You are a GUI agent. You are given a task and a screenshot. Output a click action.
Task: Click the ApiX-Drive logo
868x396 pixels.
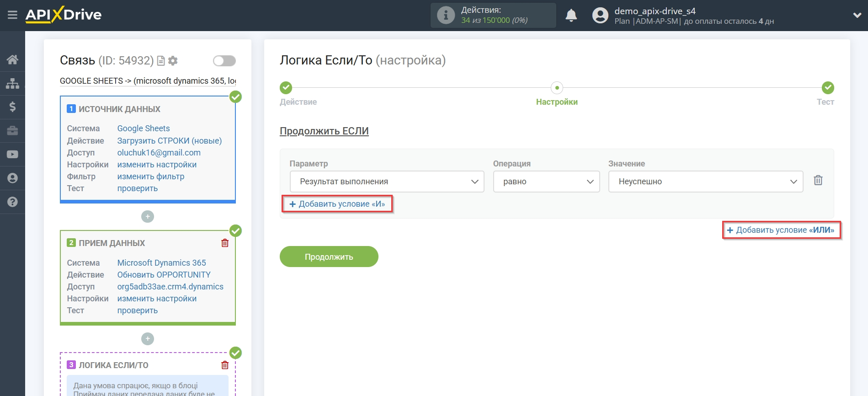click(64, 15)
